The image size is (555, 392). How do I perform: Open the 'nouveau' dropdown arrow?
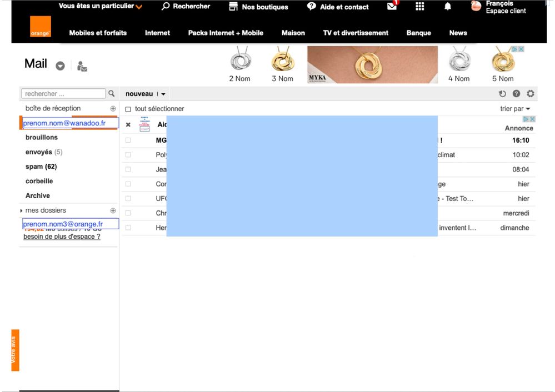pos(163,94)
